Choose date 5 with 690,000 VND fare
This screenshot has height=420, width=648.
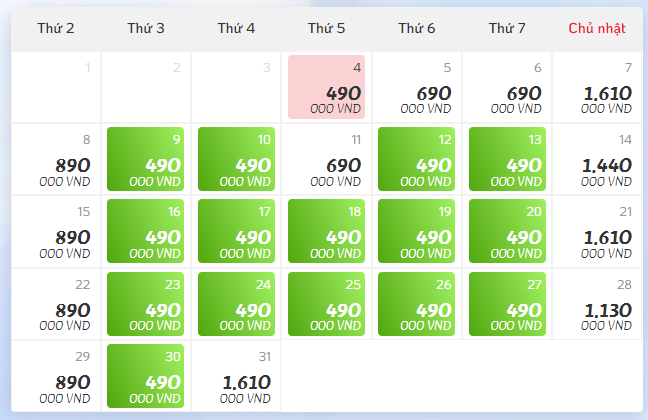pos(416,87)
